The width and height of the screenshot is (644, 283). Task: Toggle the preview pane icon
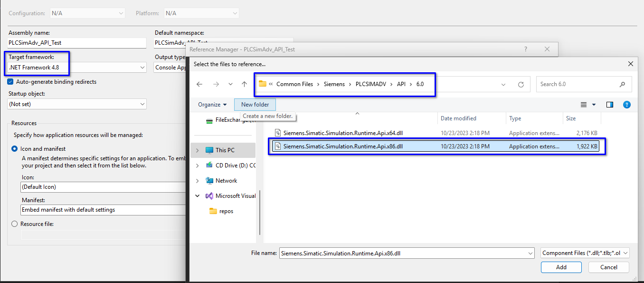pos(610,105)
